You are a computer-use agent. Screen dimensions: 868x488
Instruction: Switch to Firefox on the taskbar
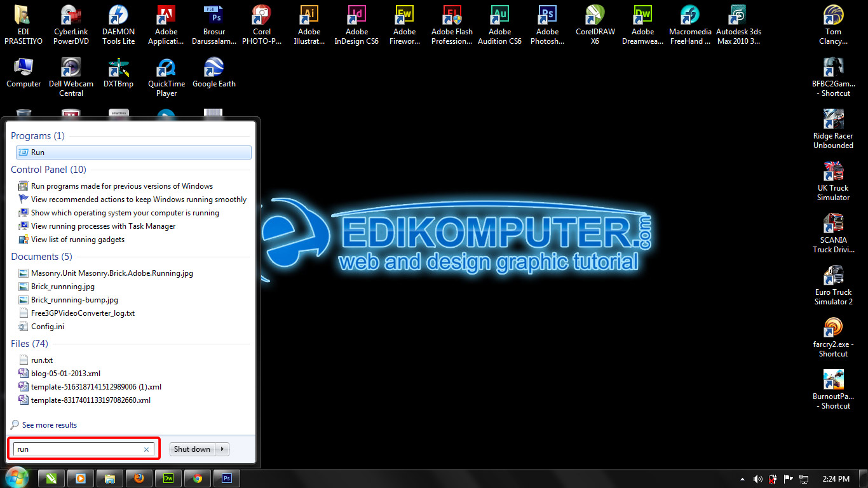139,478
